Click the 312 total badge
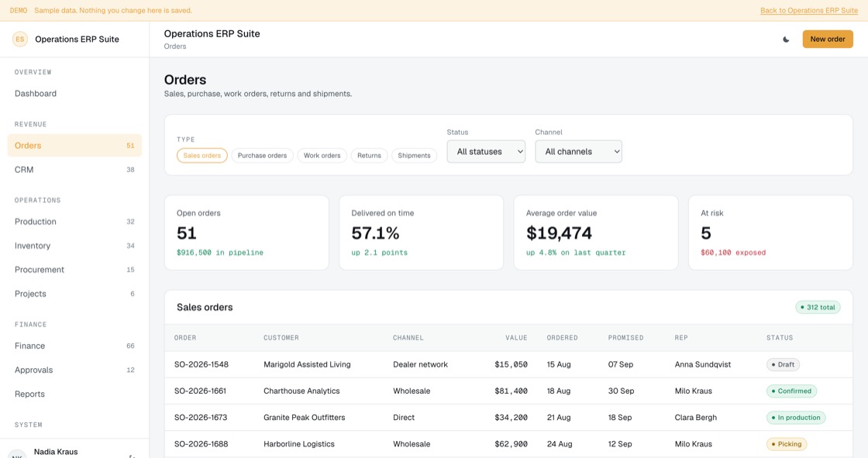The width and height of the screenshot is (868, 458). 818,308
